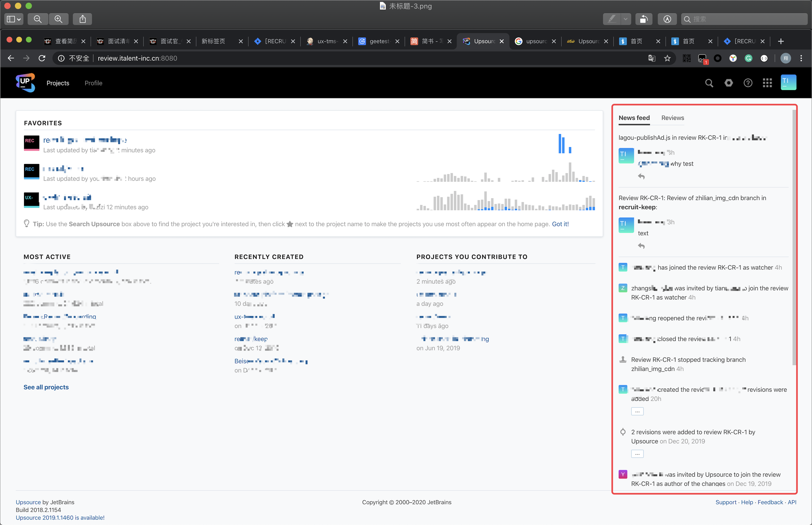Click the API footer link
This screenshot has height=525, width=812.
tap(792, 502)
